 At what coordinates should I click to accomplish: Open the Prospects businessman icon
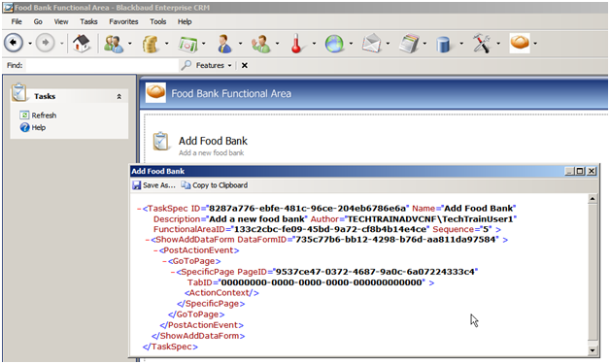click(224, 43)
